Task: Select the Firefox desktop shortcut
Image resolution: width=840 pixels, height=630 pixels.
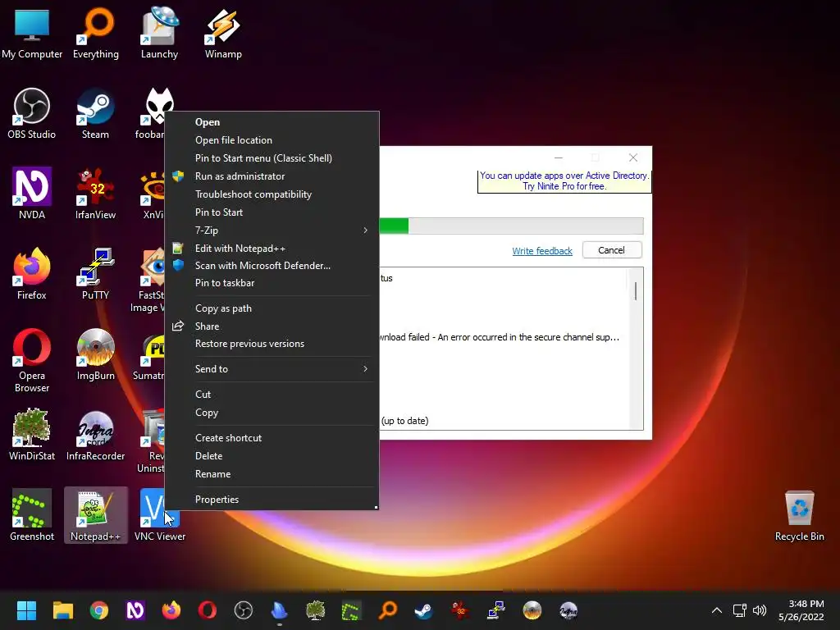Action: tap(32, 274)
